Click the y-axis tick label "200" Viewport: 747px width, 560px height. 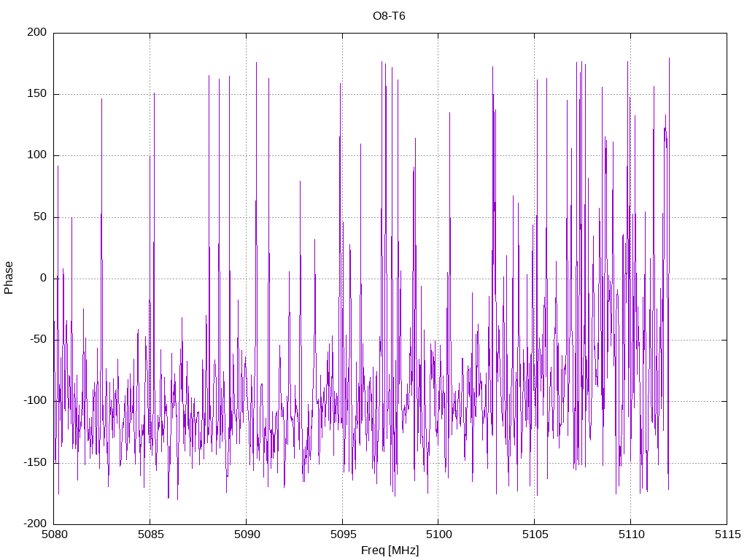[37, 32]
